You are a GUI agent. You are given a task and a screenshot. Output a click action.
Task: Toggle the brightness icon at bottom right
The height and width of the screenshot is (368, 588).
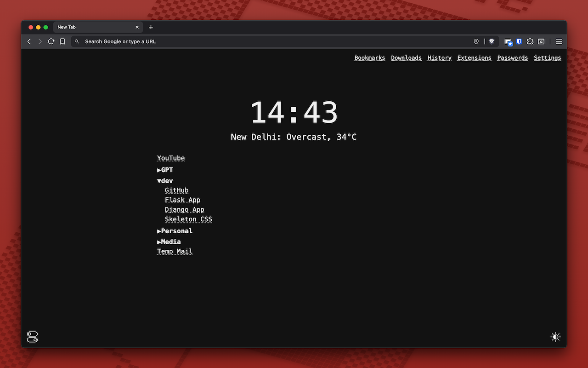click(x=555, y=337)
